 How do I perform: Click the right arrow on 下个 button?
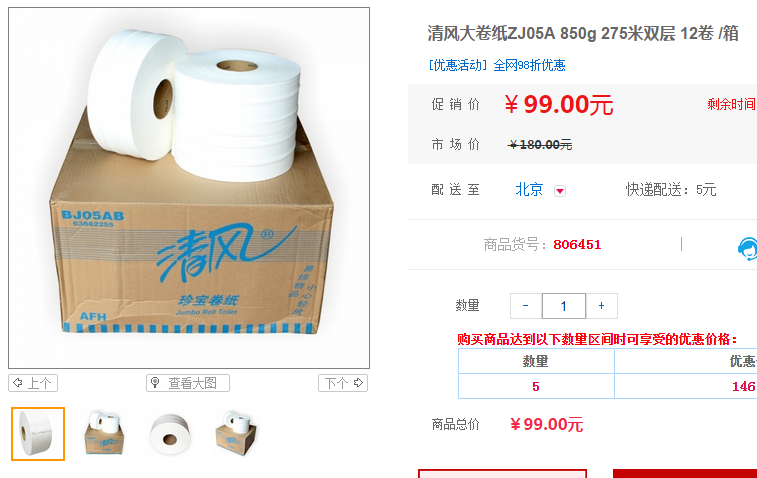coord(358,383)
